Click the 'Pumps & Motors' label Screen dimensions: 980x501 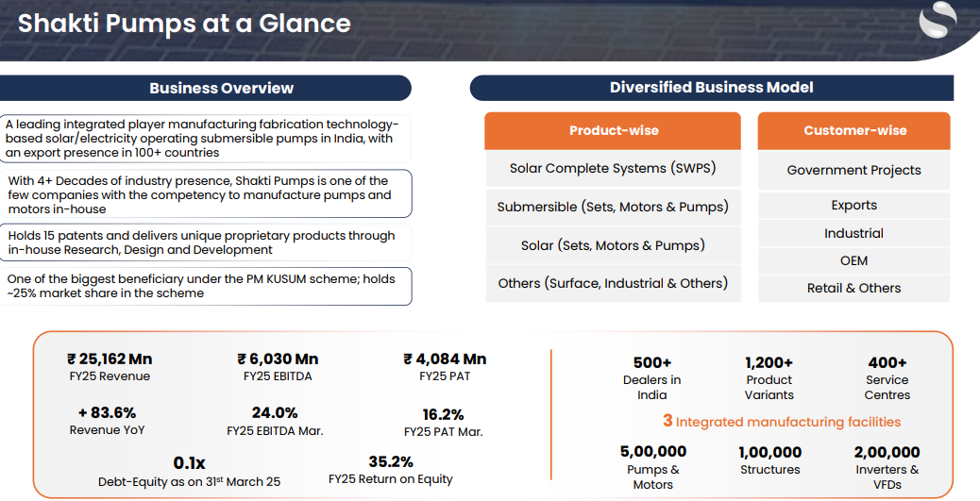click(x=653, y=476)
